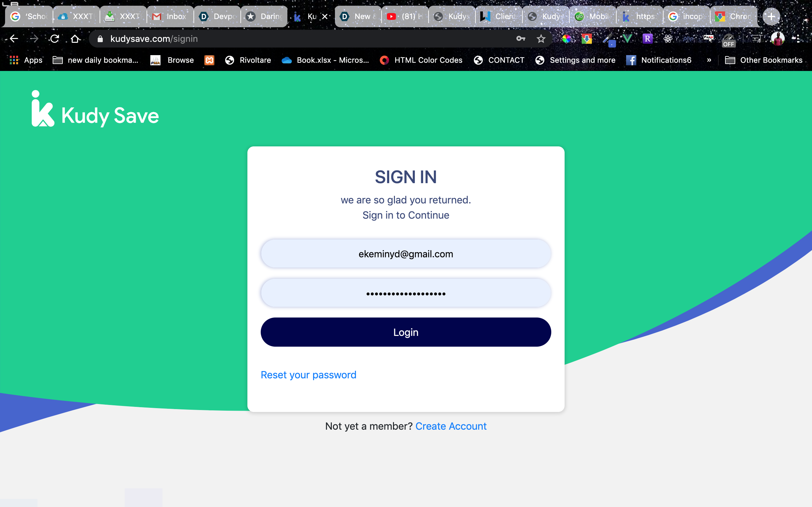Switch to the Gmail Inbox tab
This screenshot has height=507, width=812.
point(170,16)
